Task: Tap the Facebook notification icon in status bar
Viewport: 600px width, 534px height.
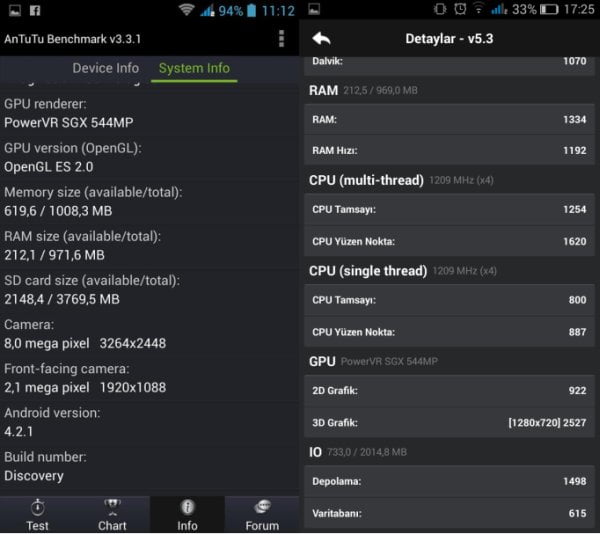Action: [34, 10]
